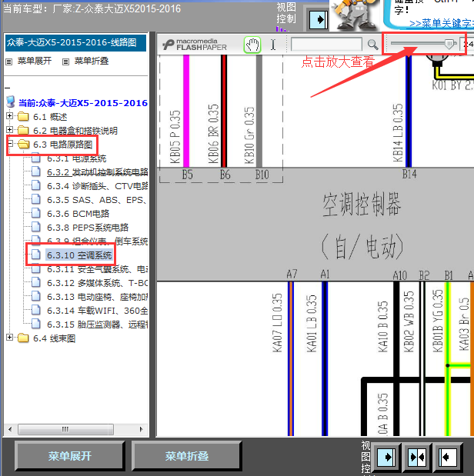This screenshot has width=474, height=476.
Task: Click tree scrollbar right arrow
Action: (141, 429)
